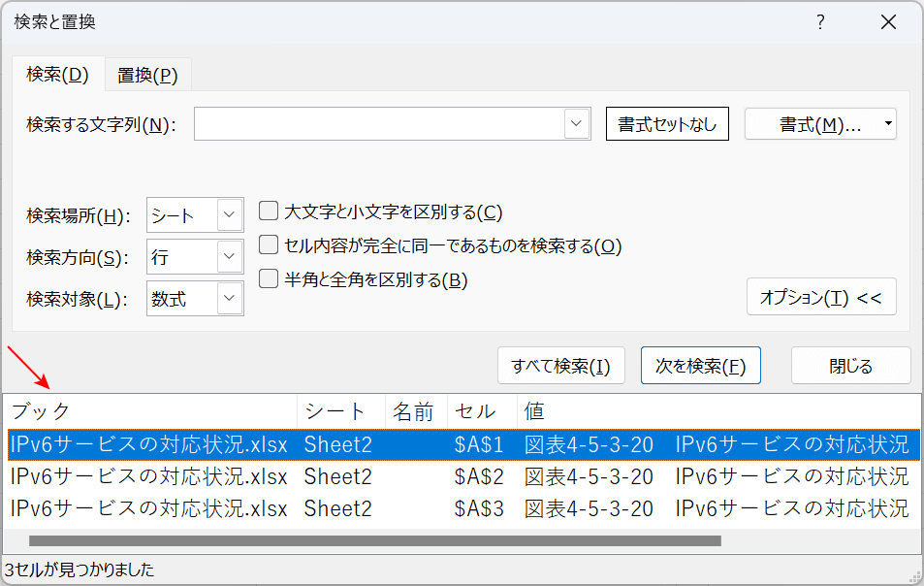The width and height of the screenshot is (924, 586).
Task: Check 半角と全角を区別する option
Action: 269,279
